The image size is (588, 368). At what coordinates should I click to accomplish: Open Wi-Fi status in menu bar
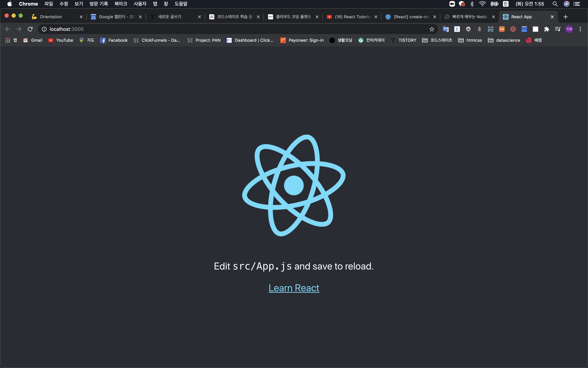click(482, 4)
